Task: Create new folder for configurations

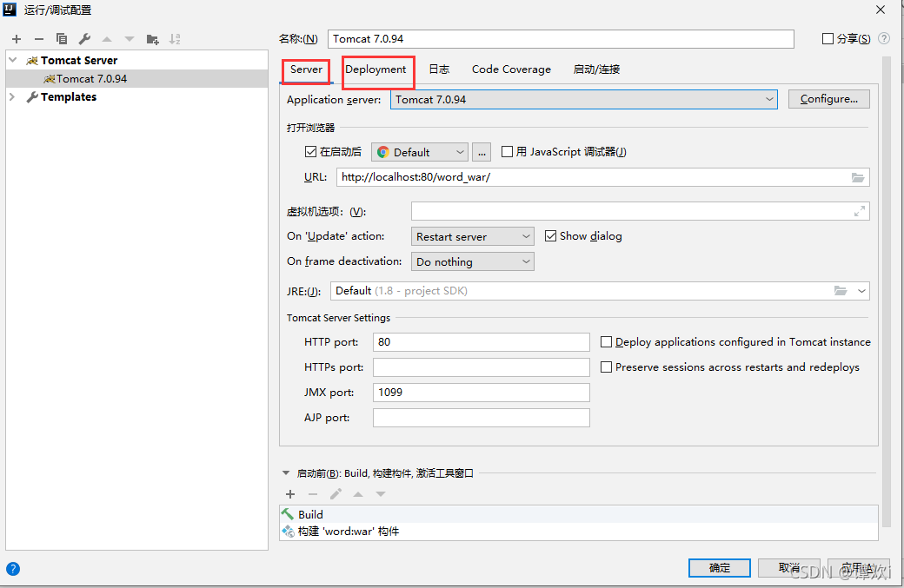Action: [x=152, y=39]
